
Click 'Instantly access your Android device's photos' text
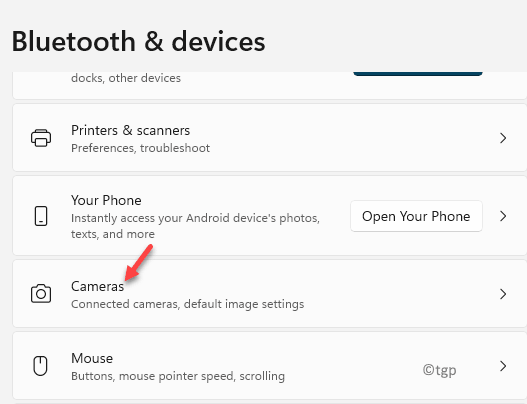195,218
